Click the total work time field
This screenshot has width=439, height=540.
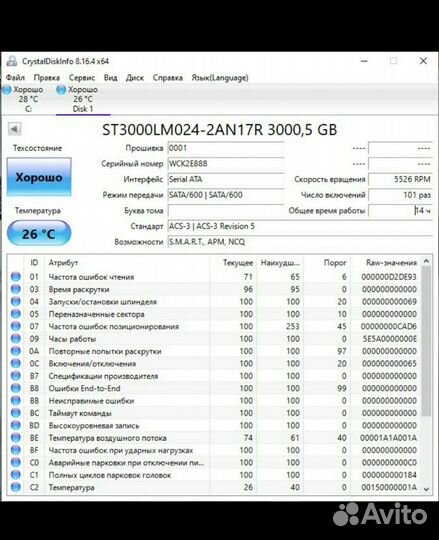click(400, 210)
